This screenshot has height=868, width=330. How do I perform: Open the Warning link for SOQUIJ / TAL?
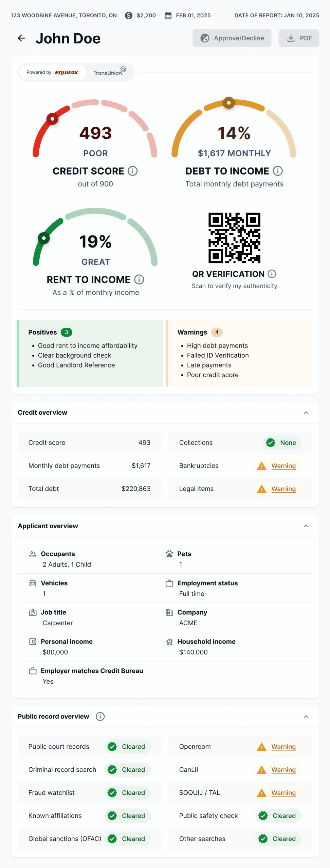pyautogui.click(x=283, y=793)
